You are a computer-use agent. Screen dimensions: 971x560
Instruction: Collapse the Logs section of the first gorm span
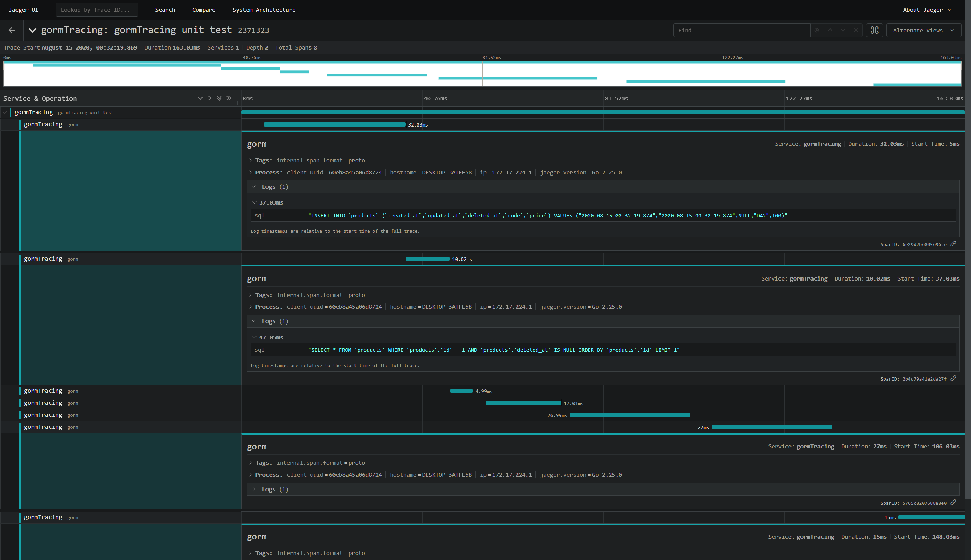[254, 187]
